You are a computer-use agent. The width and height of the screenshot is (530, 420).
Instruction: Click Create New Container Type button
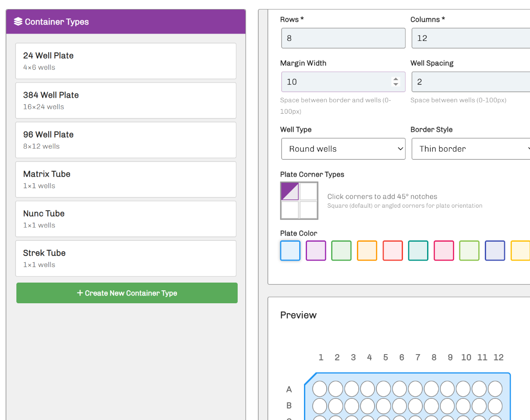pos(127,293)
